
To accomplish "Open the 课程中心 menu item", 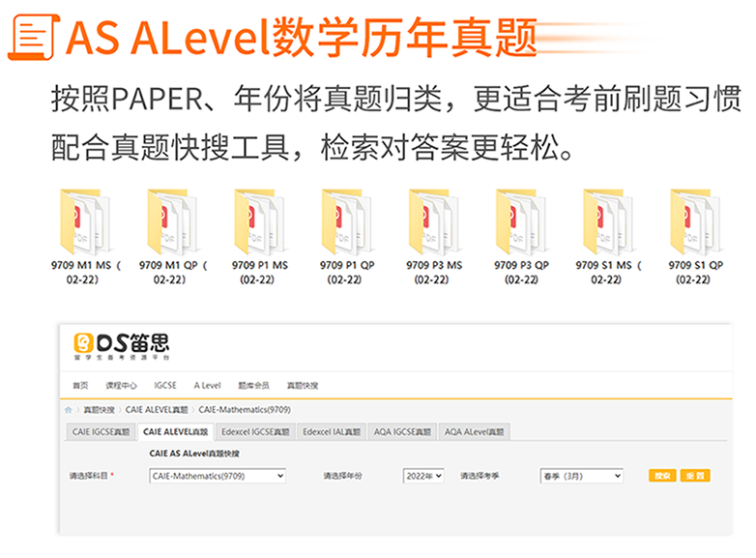I will 121,385.
